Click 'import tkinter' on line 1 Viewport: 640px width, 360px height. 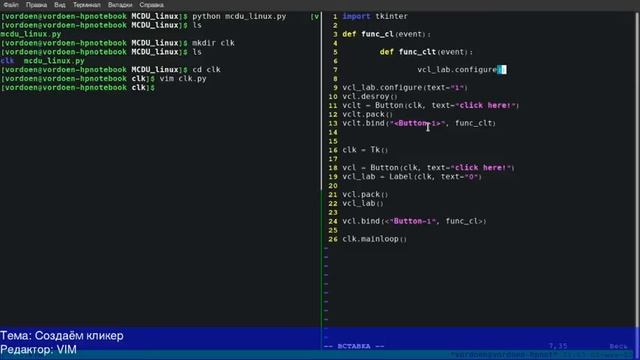point(375,16)
